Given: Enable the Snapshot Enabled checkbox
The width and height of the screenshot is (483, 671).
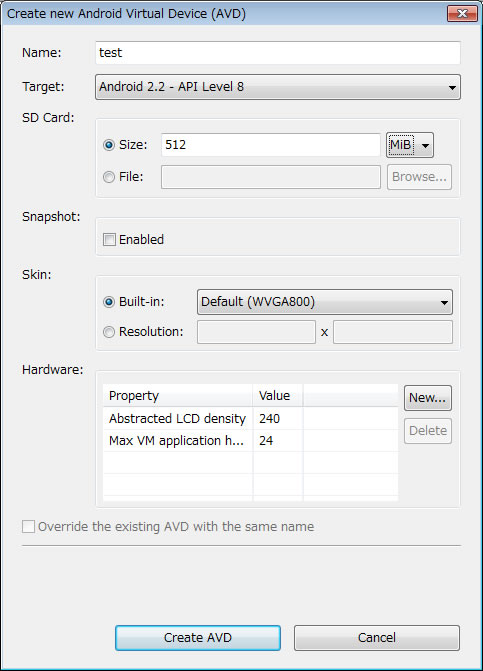Looking at the screenshot, I should (x=110, y=240).
